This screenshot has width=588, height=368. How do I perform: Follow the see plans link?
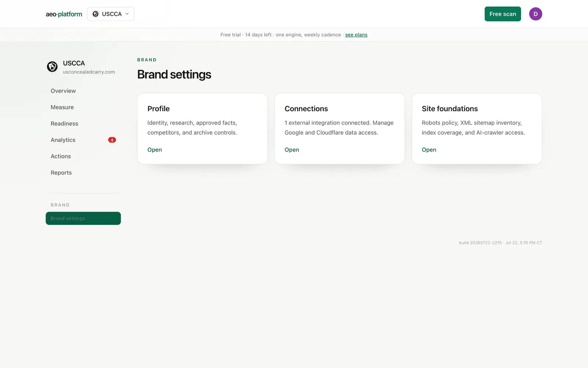356,35
